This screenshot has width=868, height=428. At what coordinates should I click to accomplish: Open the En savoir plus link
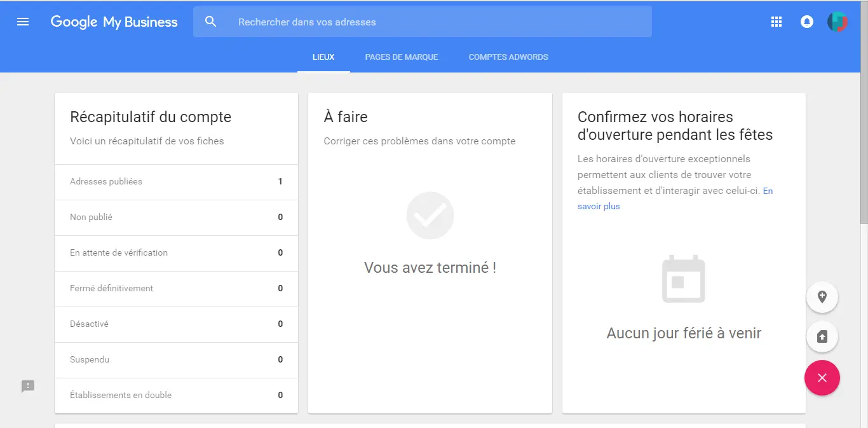click(x=675, y=198)
